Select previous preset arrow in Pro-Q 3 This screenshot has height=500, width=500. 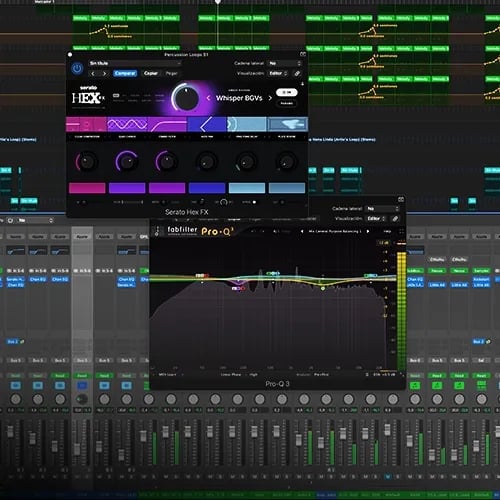[x=302, y=231]
